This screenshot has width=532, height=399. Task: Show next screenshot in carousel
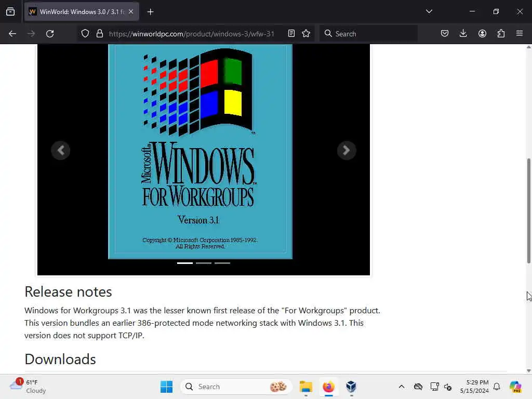[347, 150]
